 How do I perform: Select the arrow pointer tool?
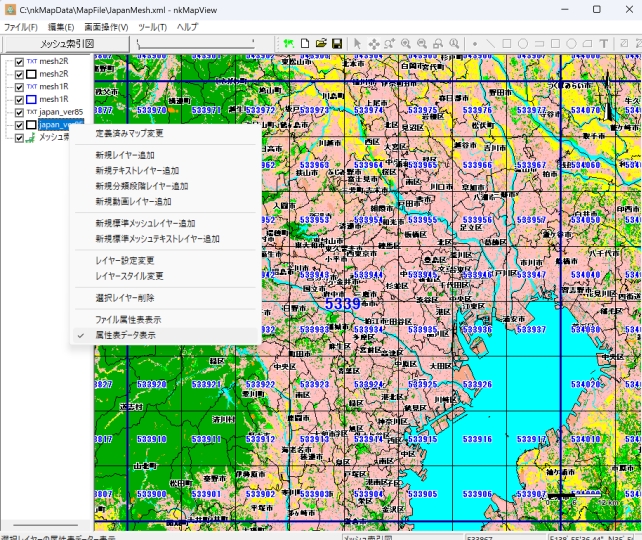[358, 44]
